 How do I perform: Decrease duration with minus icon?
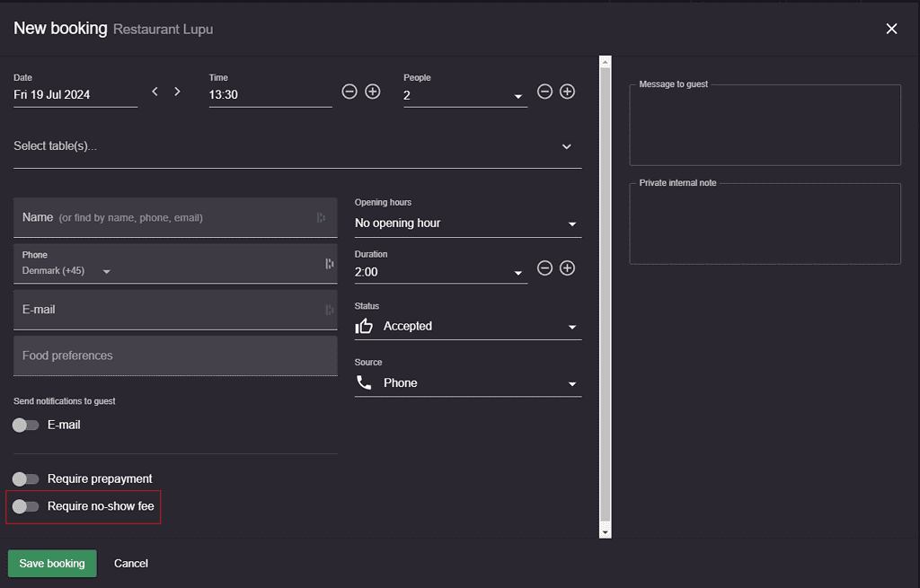pyautogui.click(x=544, y=268)
